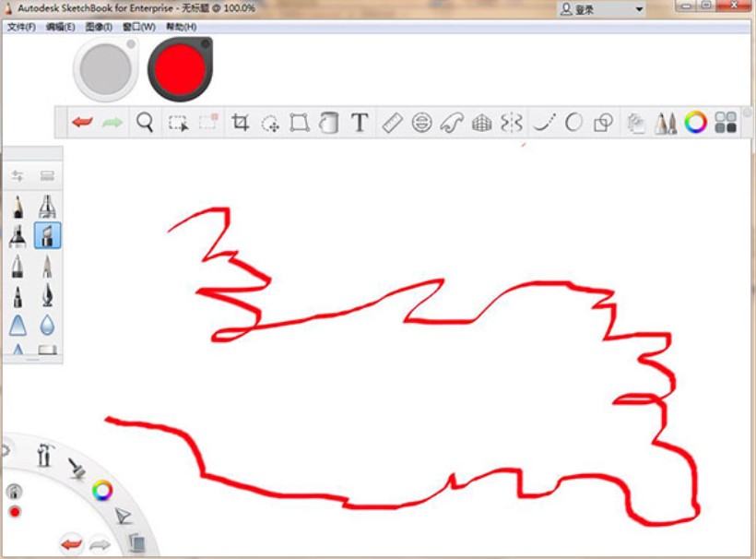Open the Magnifier zoom tool
The height and width of the screenshot is (559, 756).
point(145,121)
